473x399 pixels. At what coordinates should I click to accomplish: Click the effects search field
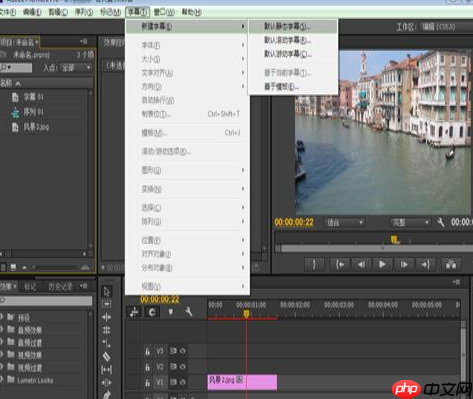coord(47,301)
